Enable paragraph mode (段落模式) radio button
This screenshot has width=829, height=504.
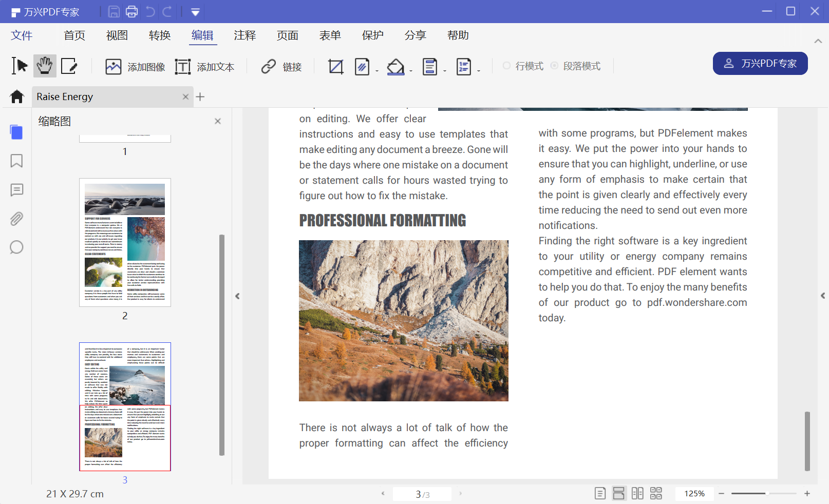[x=554, y=66]
